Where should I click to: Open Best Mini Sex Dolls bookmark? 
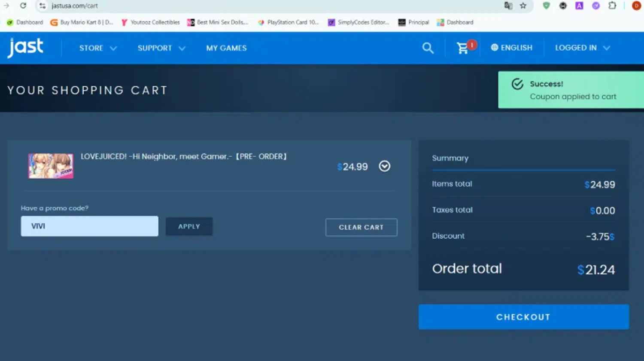point(218,22)
